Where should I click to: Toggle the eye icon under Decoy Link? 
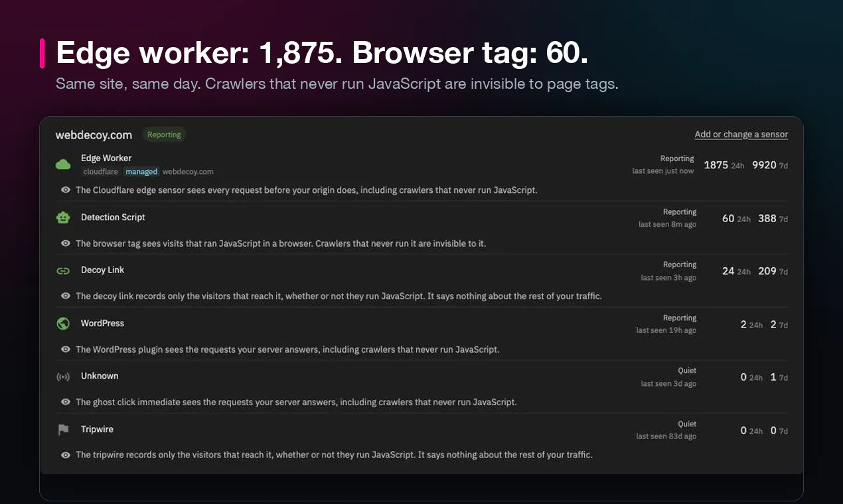point(66,296)
